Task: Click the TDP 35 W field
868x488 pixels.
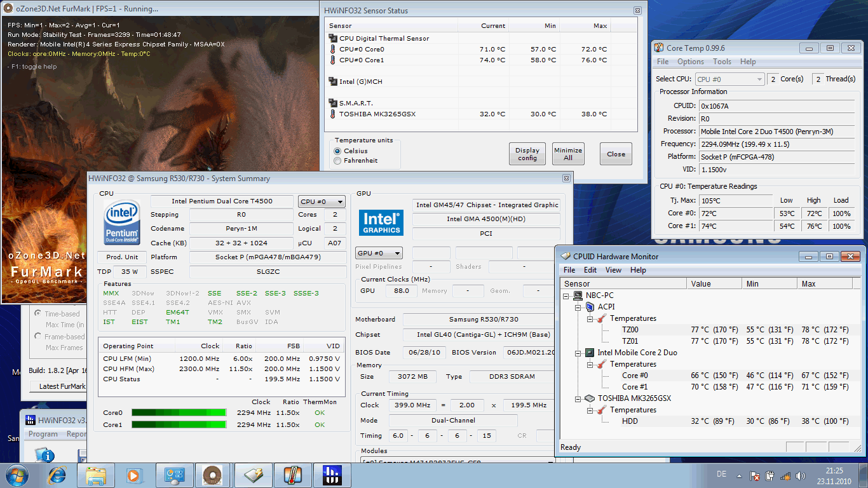Action: click(x=130, y=271)
